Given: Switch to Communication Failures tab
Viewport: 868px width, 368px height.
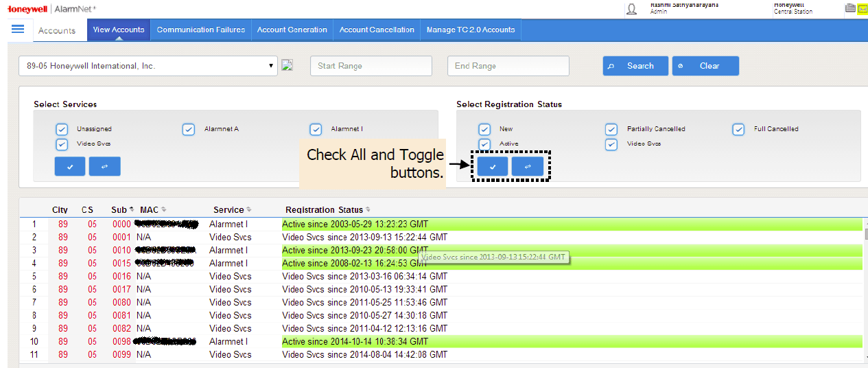Looking at the screenshot, I should tap(200, 30).
